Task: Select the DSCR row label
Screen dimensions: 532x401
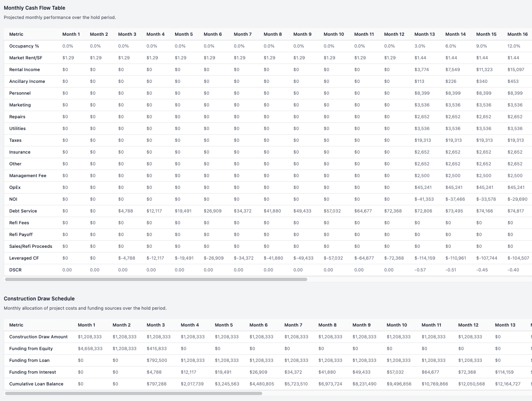Action: point(15,270)
